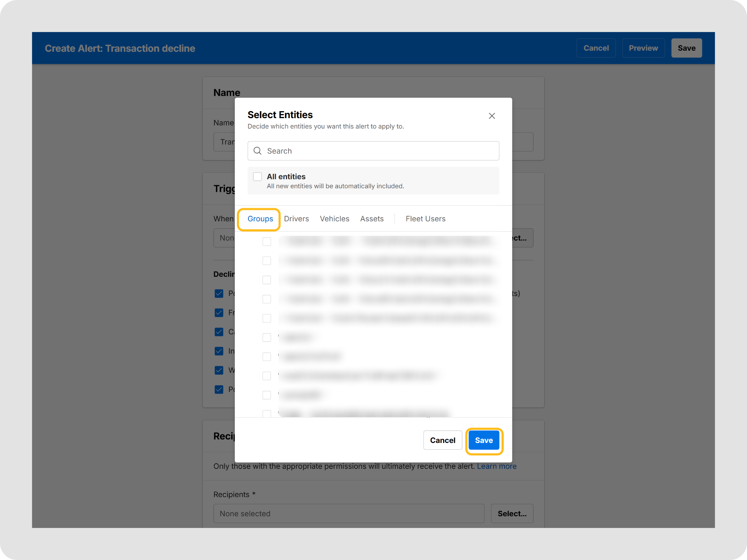
Task: Tick the sixth group checkbox in the list
Action: [267, 338]
